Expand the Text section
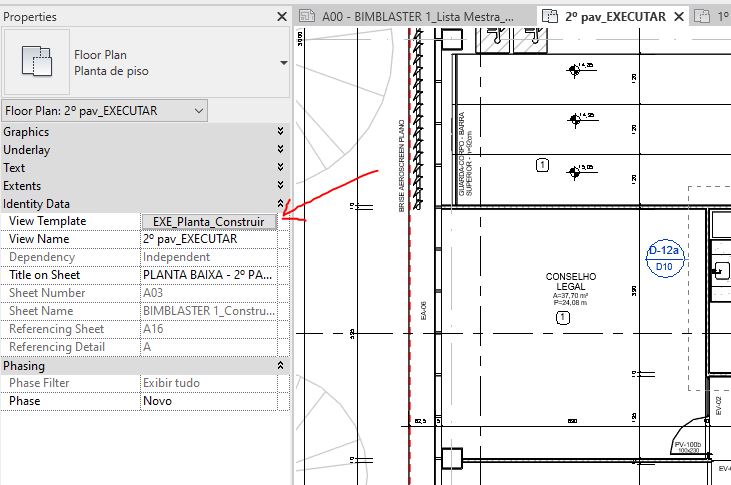Image resolution: width=731 pixels, height=485 pixels. [280, 167]
